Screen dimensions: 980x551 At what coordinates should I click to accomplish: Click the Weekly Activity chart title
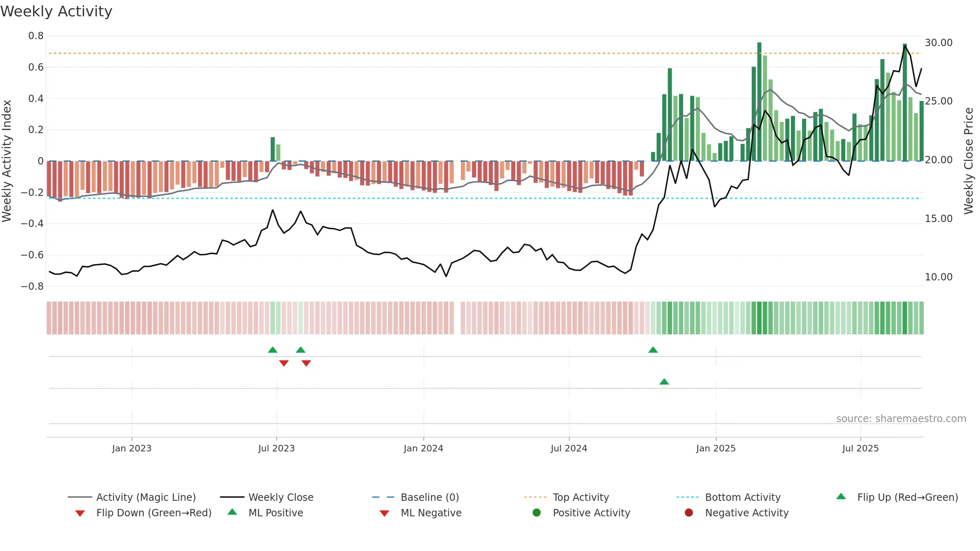[56, 11]
